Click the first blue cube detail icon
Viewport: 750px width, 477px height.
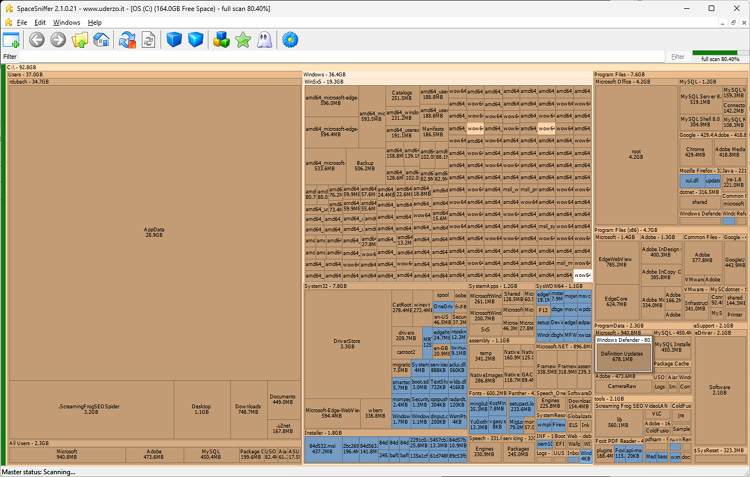tap(174, 40)
